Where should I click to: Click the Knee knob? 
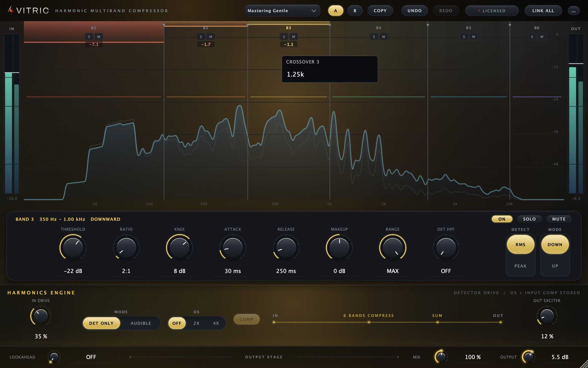pyautogui.click(x=179, y=247)
